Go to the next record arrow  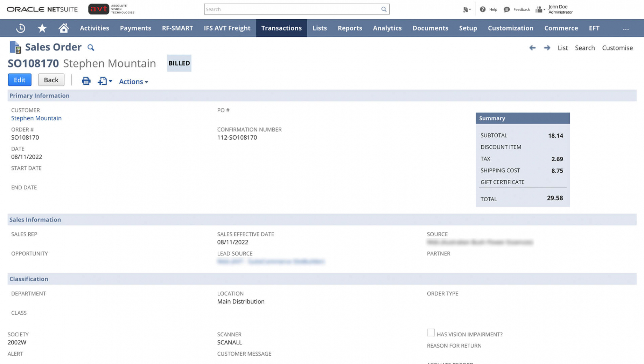(x=547, y=48)
